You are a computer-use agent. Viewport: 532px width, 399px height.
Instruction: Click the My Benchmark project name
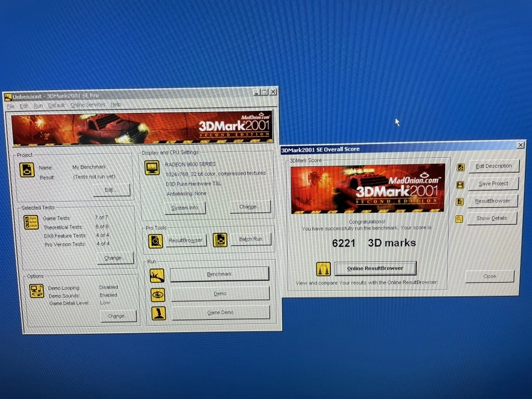pyautogui.click(x=89, y=167)
